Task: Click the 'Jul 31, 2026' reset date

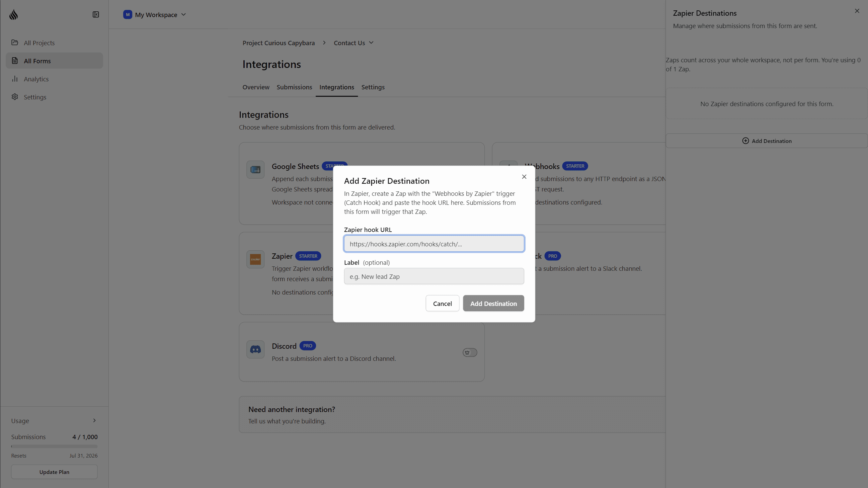Action: point(84,456)
